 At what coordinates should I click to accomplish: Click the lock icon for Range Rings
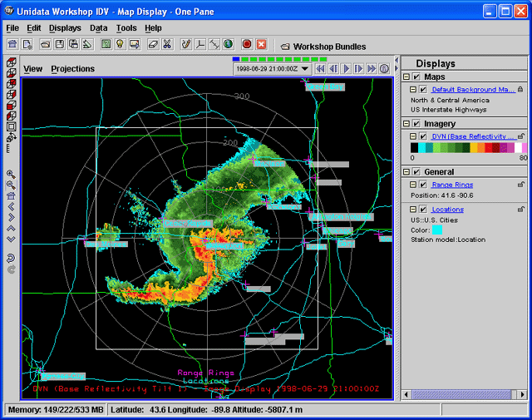tap(521, 184)
